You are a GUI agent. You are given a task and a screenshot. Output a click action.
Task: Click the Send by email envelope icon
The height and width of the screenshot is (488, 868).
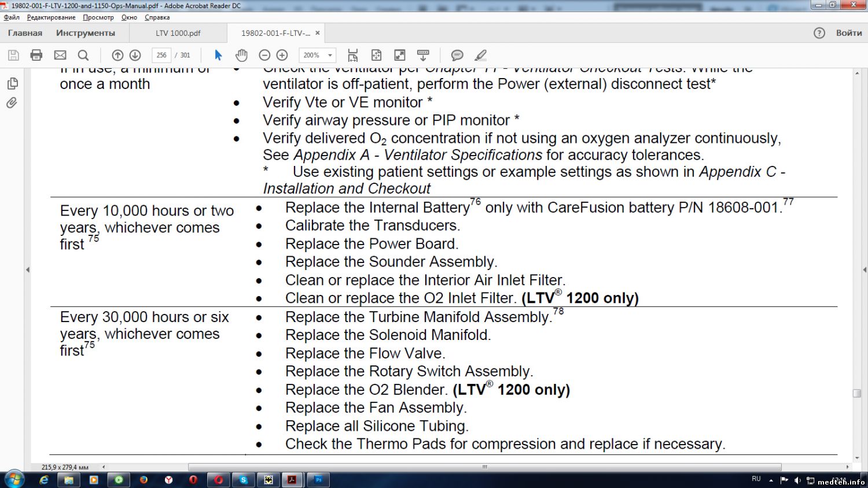click(60, 56)
